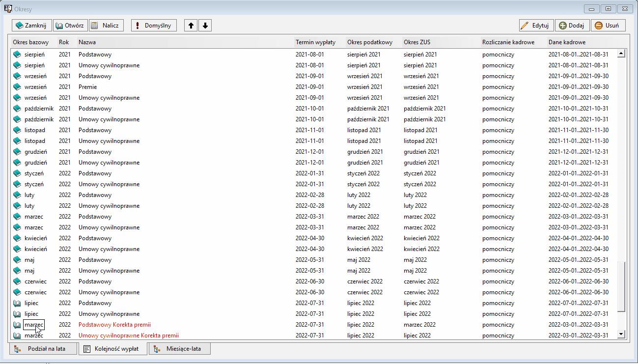The width and height of the screenshot is (638, 364).
Task: Select the 'Premie' name cell
Action: [87, 87]
